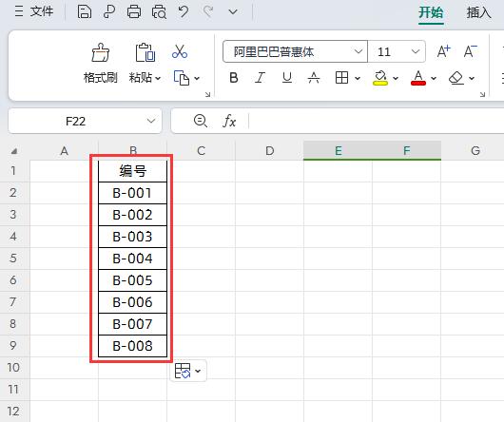Open the 文件 menu
Image resolution: width=504 pixels, height=422 pixels.
(x=33, y=11)
